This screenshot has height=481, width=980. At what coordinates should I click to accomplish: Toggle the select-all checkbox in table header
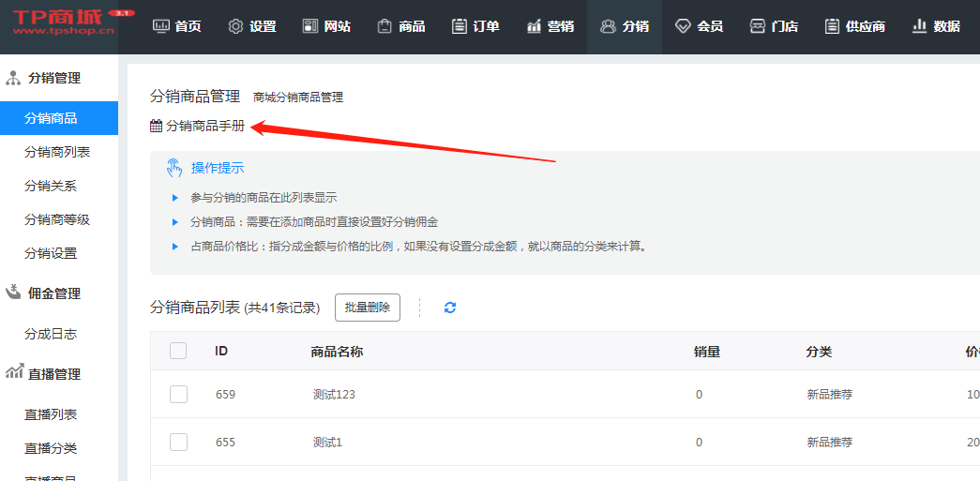(178, 351)
